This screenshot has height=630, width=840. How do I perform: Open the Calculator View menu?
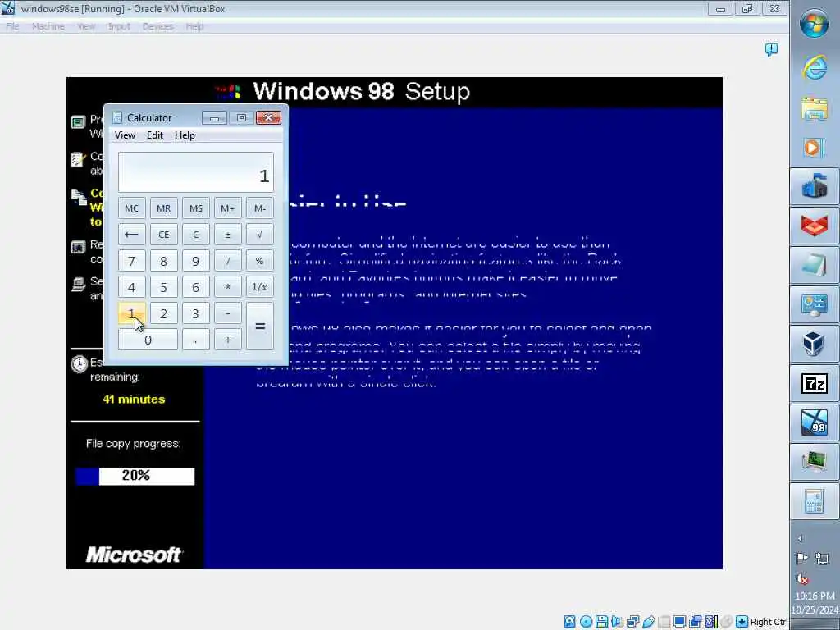(125, 135)
